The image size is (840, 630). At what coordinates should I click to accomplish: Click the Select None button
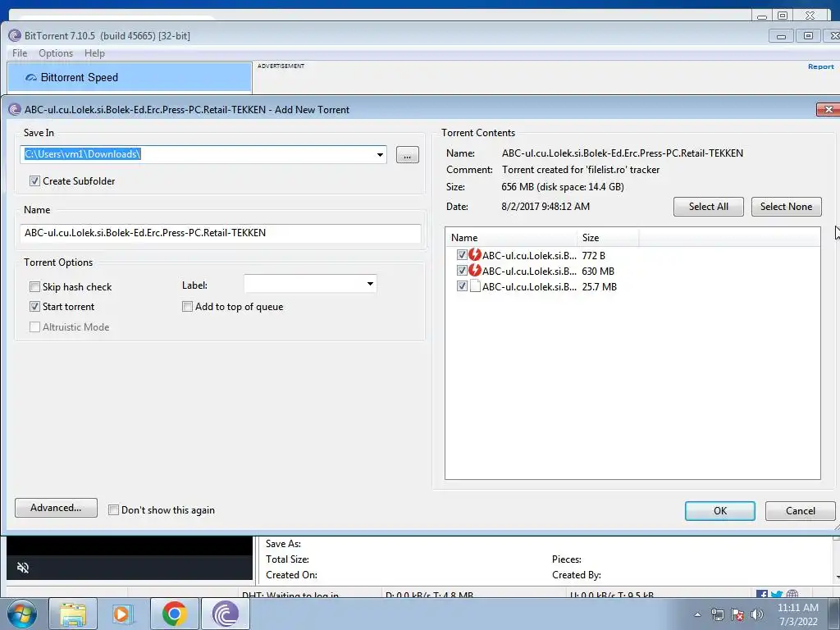786,207
